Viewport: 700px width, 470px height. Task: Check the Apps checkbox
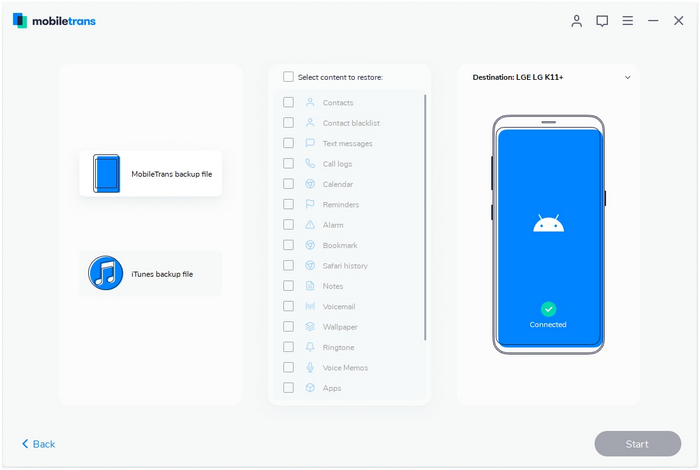click(288, 387)
